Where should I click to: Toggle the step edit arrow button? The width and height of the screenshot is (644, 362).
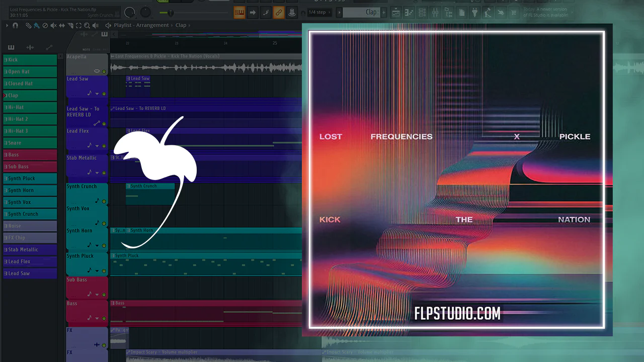click(253, 12)
